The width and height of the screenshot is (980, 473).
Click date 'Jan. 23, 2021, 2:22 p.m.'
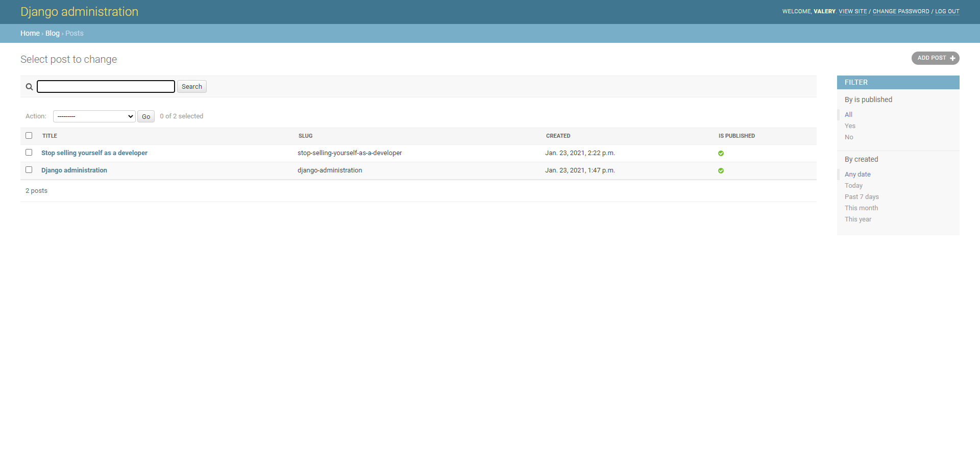pyautogui.click(x=580, y=153)
